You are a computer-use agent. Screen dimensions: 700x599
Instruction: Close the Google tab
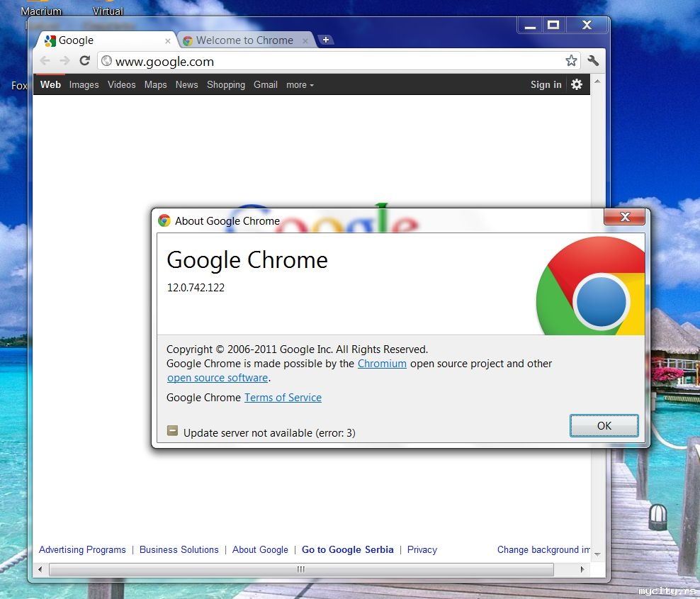(x=168, y=41)
